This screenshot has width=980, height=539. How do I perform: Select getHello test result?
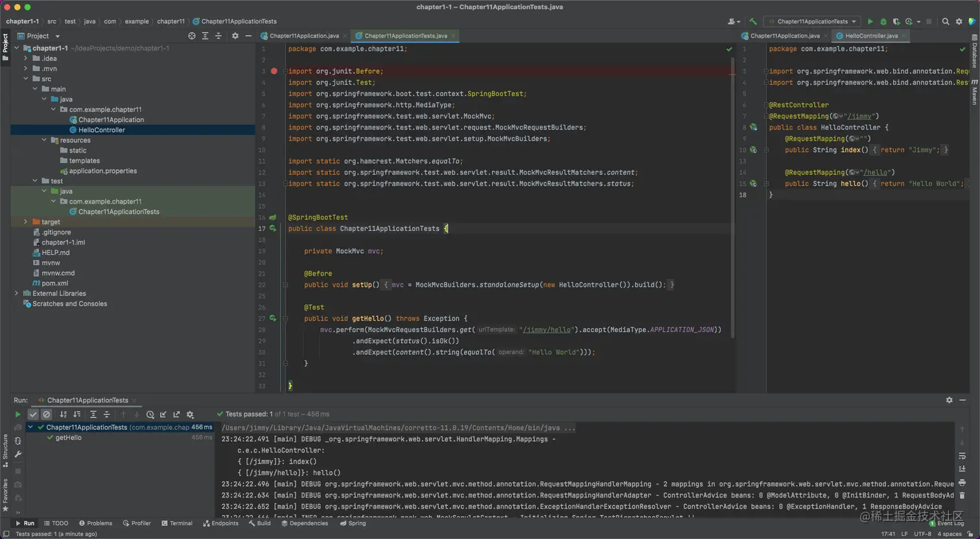[x=69, y=438]
